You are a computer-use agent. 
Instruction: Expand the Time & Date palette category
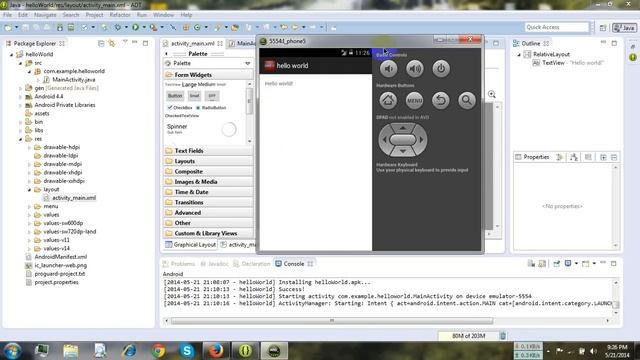point(209,192)
